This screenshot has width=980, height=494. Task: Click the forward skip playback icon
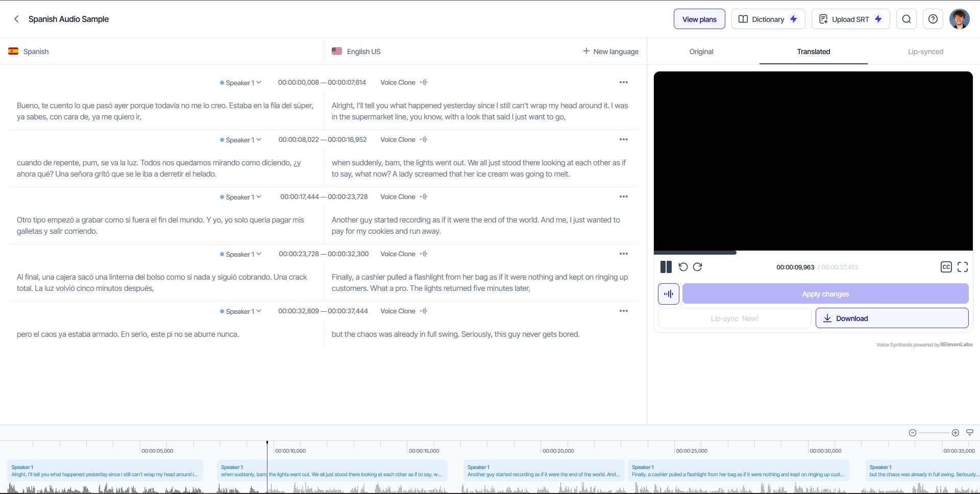click(x=698, y=267)
